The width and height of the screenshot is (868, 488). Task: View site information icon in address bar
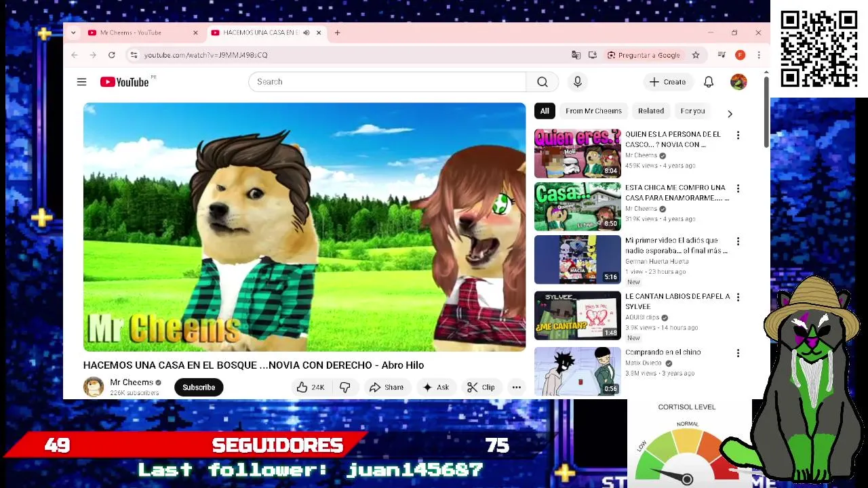click(134, 55)
